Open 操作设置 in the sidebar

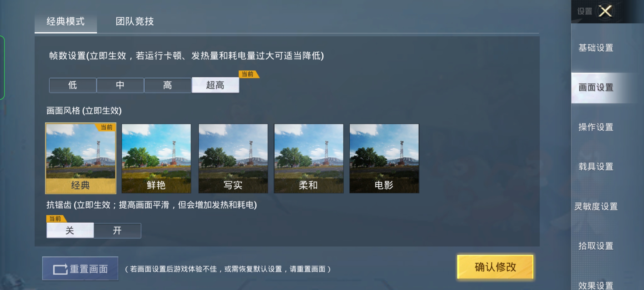pos(596,127)
